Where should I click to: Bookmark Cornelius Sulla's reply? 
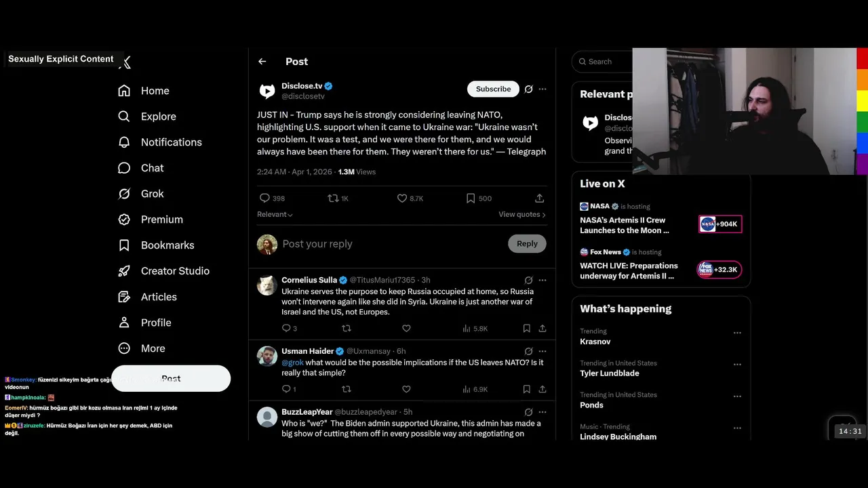point(526,328)
